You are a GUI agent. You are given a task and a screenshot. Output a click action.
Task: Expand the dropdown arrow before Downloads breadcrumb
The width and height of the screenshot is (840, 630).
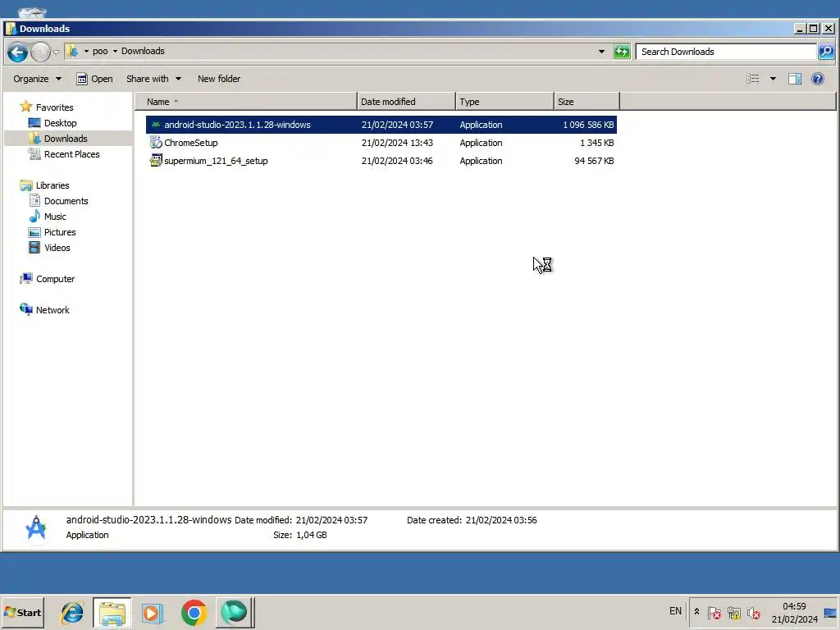click(115, 52)
